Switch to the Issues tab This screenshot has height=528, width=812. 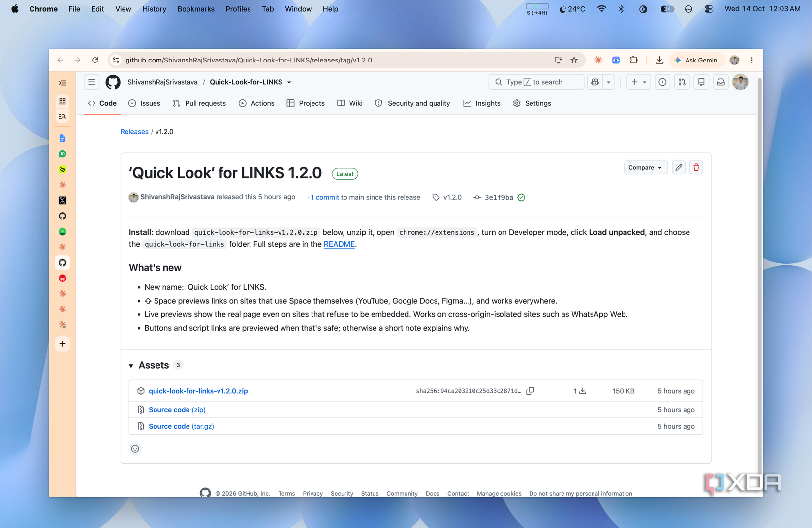[x=144, y=103]
